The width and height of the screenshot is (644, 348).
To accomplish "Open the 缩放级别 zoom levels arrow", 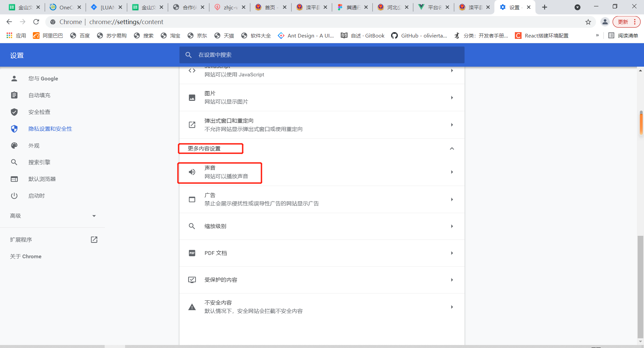I will click(452, 226).
